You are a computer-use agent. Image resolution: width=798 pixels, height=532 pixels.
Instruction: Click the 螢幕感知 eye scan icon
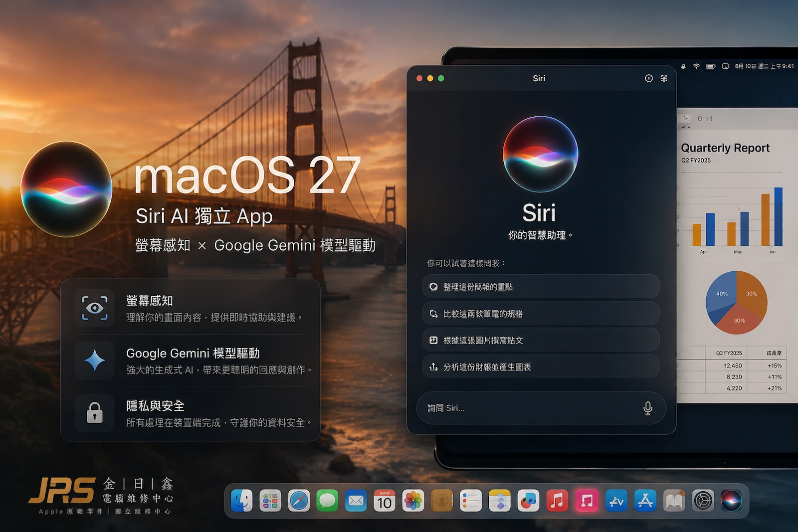[x=95, y=308]
